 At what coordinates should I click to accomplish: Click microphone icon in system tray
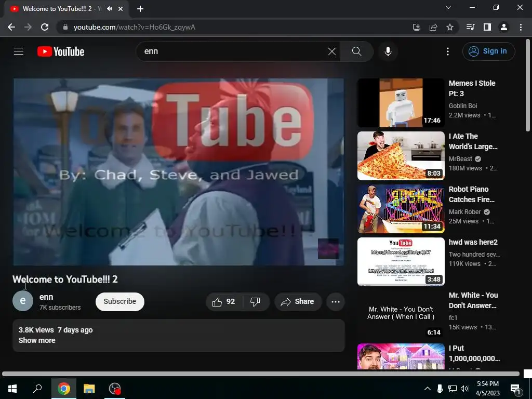pos(440,389)
